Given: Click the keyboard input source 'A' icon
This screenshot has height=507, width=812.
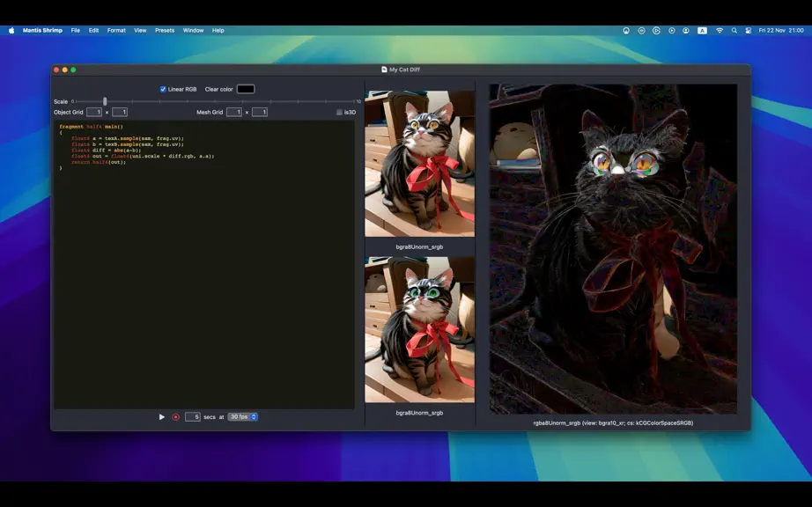Looking at the screenshot, I should [702, 31].
